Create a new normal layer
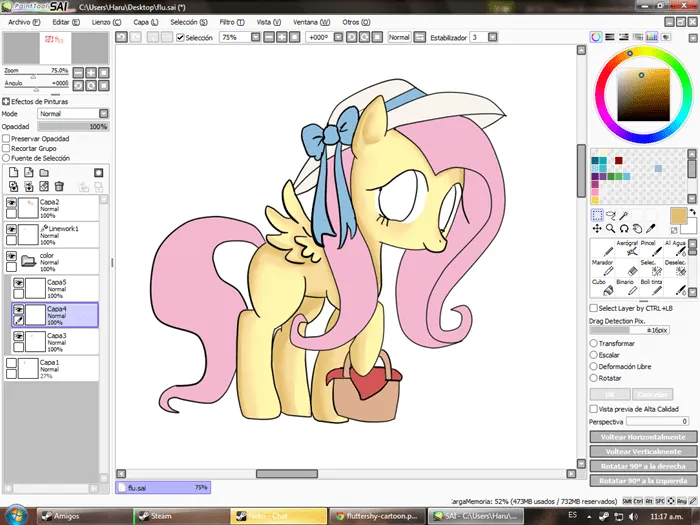The image size is (700, 525). (13, 173)
